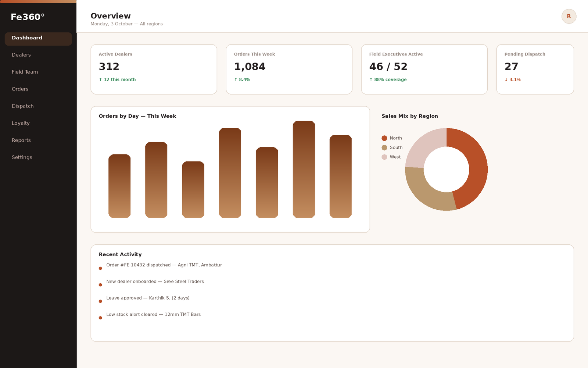The width and height of the screenshot is (588, 368).
Task: Click the '8.4%' increase indicator
Action: click(242, 79)
